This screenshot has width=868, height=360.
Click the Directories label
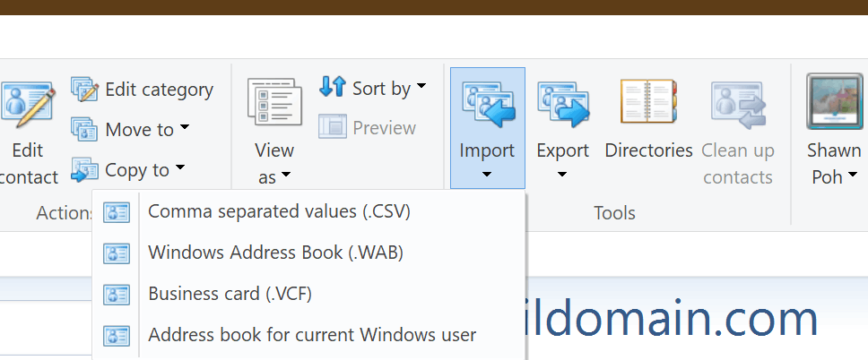pos(649,150)
